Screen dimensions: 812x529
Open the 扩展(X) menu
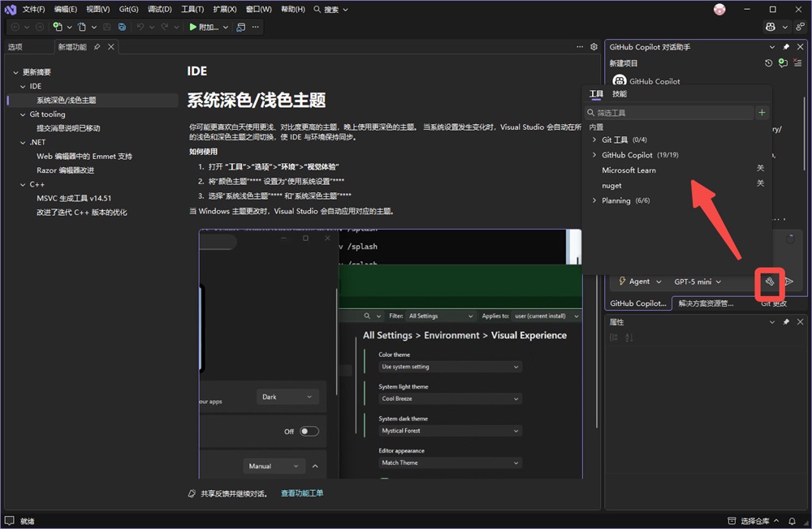click(225, 9)
